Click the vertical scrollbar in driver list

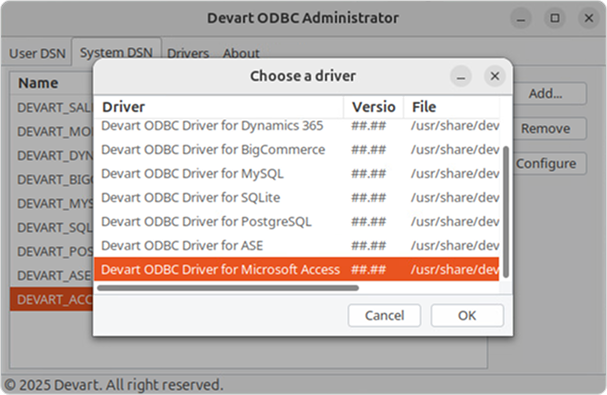[506, 211]
